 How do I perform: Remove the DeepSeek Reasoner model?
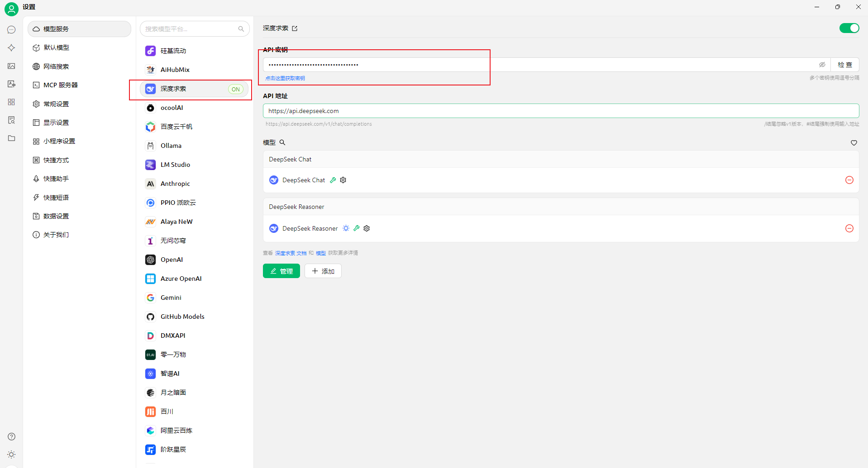(849, 228)
